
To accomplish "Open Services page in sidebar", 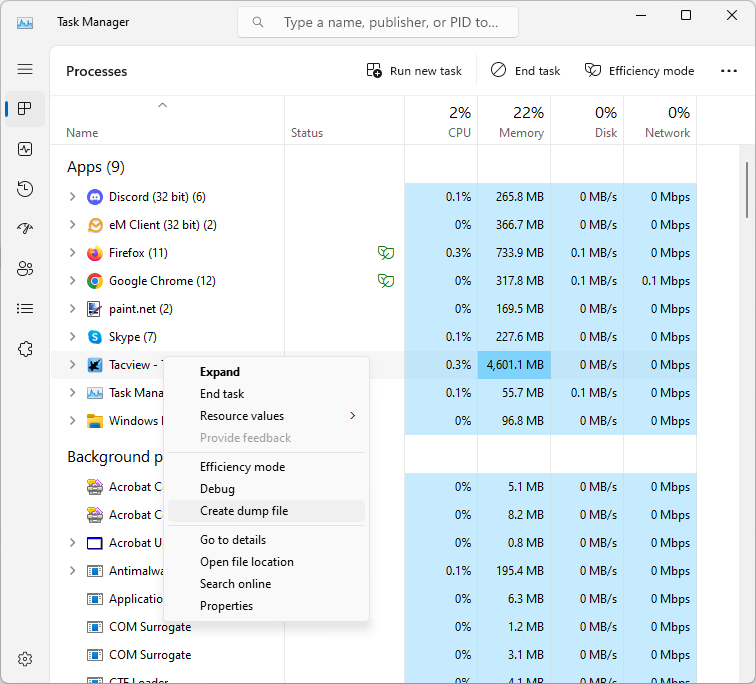I will tap(25, 349).
